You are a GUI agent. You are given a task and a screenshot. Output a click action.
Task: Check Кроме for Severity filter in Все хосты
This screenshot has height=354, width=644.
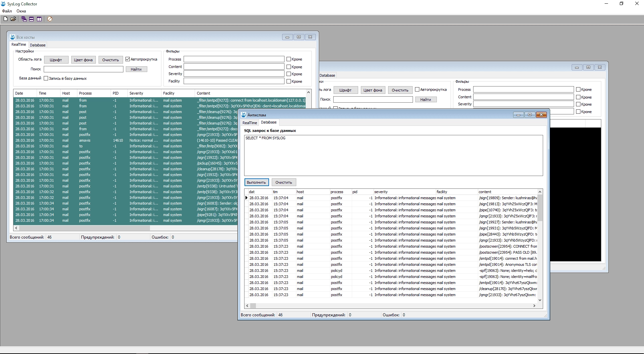[289, 74]
